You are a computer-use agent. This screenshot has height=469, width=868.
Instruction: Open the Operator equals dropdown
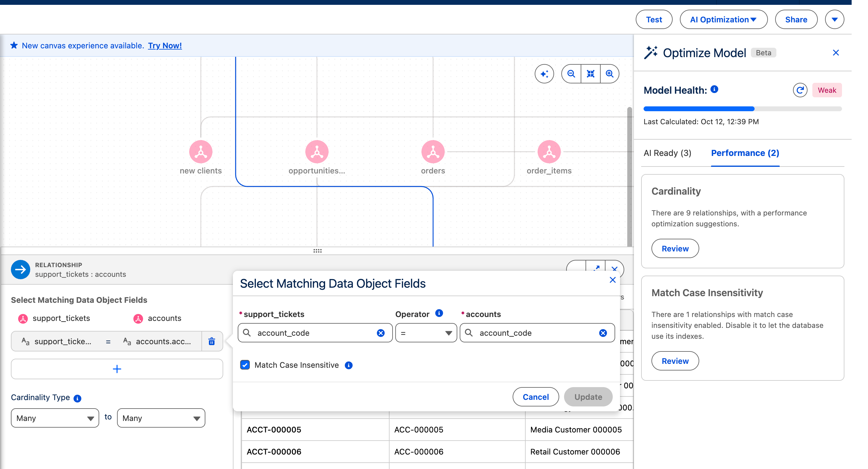(426, 333)
